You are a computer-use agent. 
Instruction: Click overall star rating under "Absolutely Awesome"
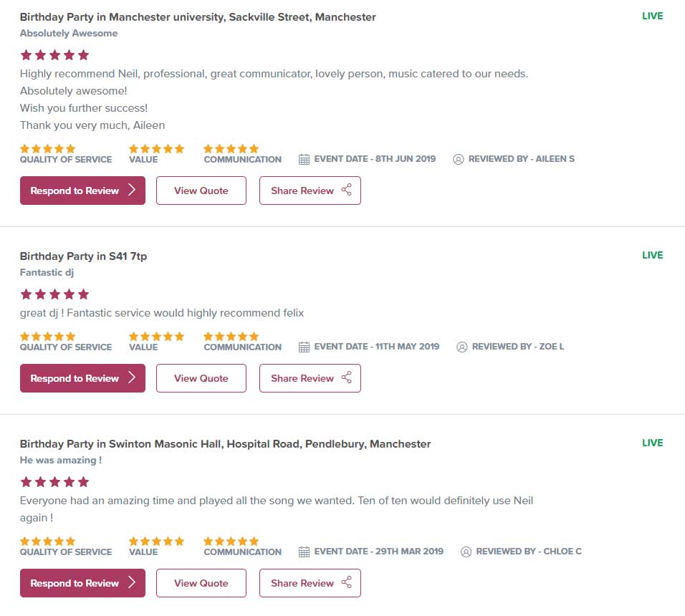[54, 54]
